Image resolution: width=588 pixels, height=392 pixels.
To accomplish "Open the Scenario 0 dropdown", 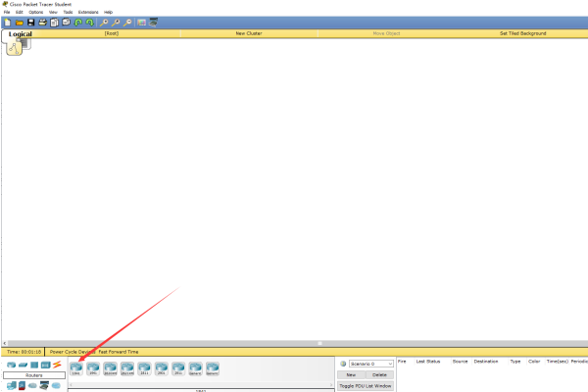I will pyautogui.click(x=371, y=364).
